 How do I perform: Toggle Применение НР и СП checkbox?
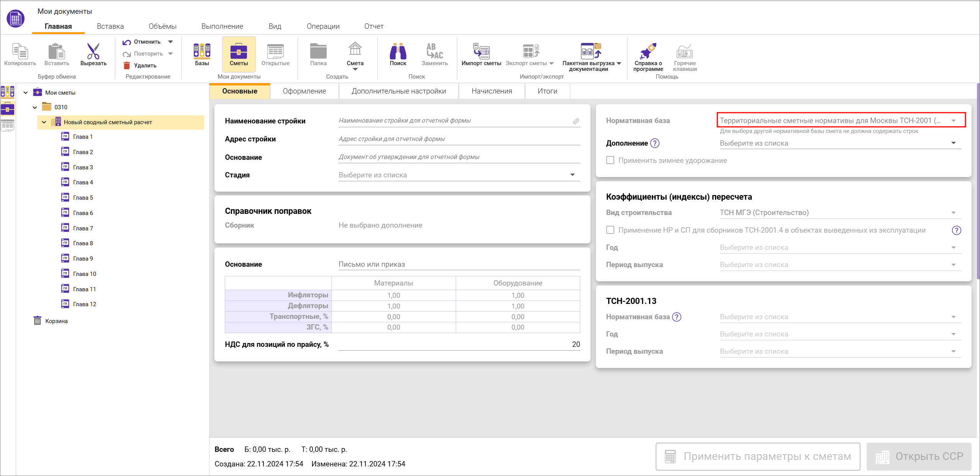[x=610, y=230]
